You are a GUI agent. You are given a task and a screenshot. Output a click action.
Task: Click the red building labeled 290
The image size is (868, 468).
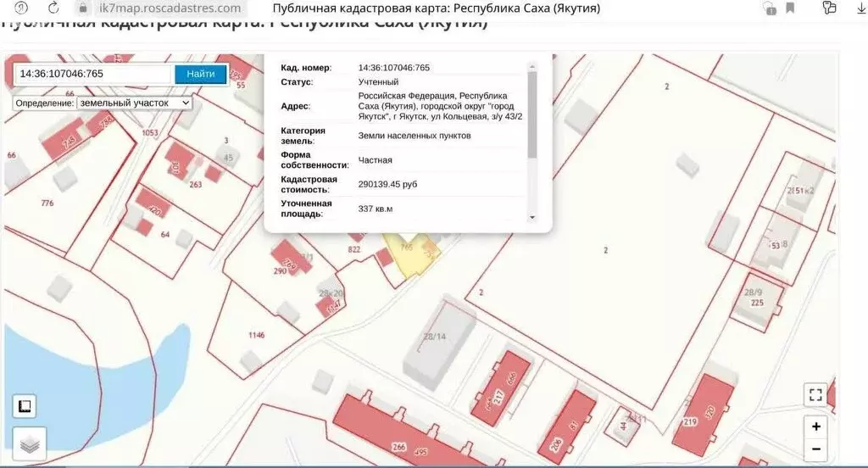[x=290, y=258]
